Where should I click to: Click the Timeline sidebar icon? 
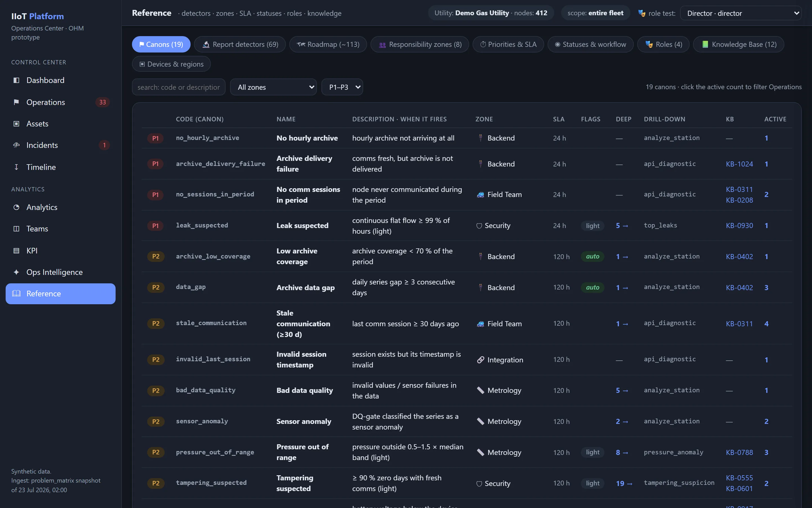(x=16, y=167)
